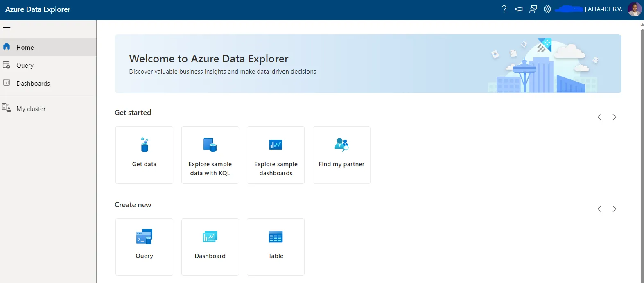Show next Create new cards
644x283 pixels.
[x=614, y=209]
